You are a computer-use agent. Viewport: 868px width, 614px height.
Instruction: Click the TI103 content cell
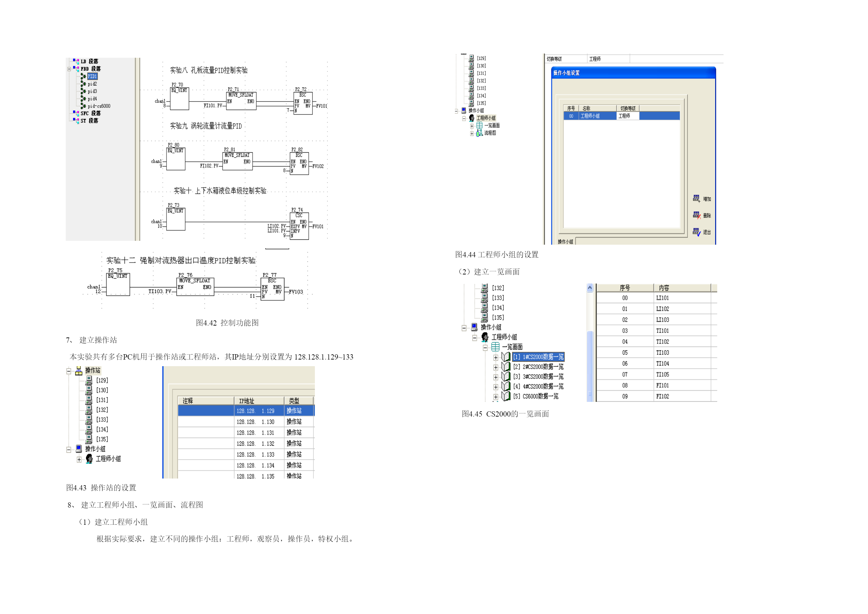pos(682,353)
